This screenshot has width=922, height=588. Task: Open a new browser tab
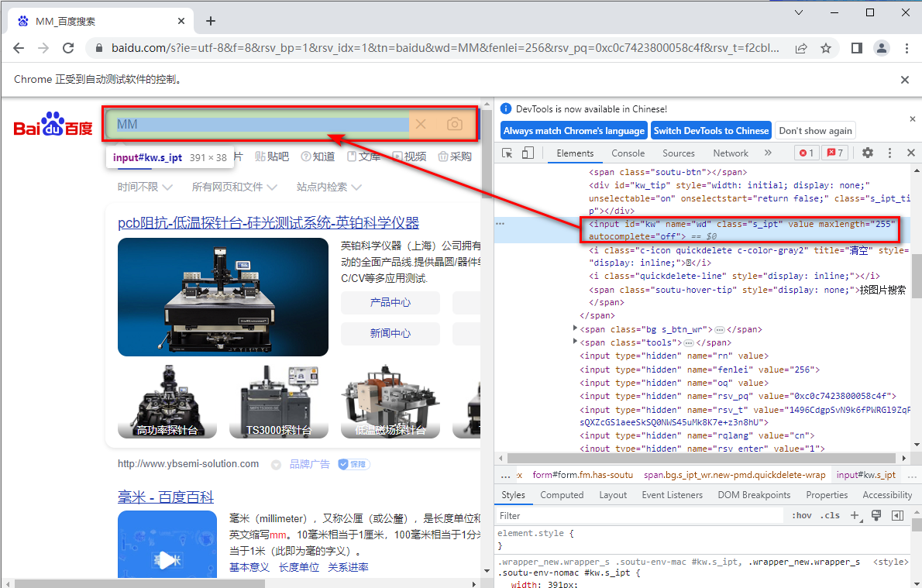click(211, 21)
